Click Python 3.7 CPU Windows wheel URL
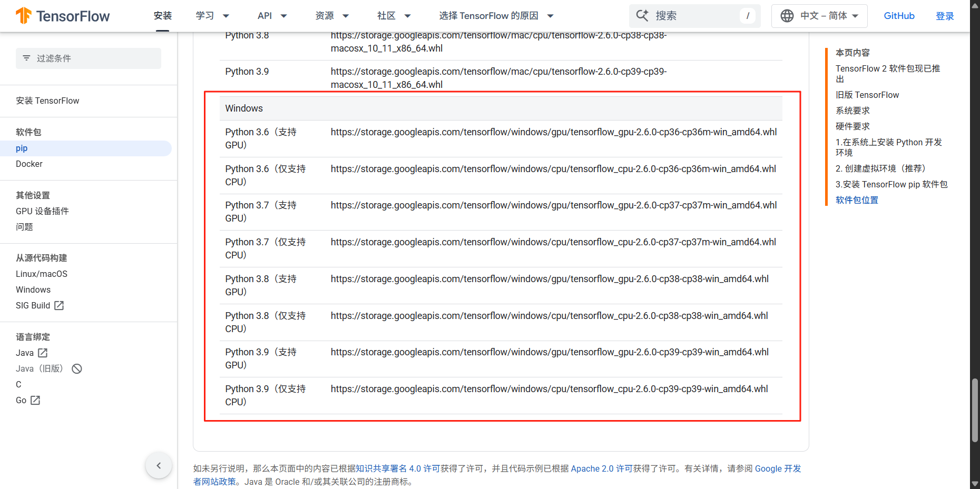The width and height of the screenshot is (980, 489). [553, 242]
